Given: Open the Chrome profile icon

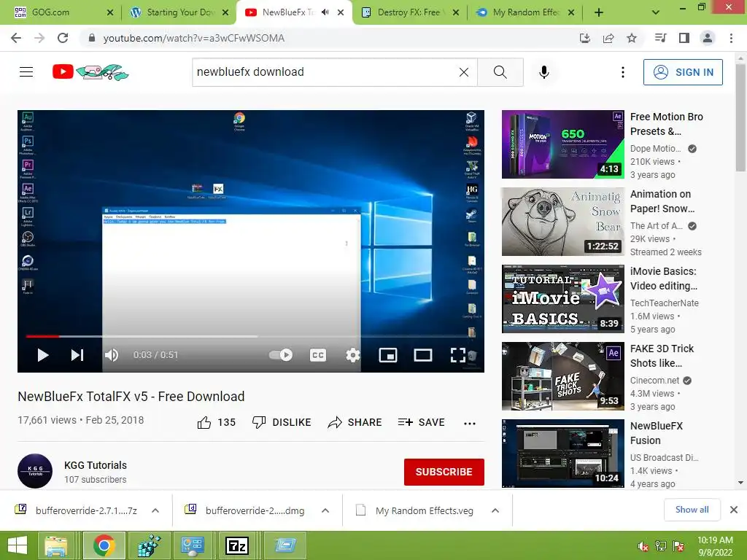Looking at the screenshot, I should coord(708,38).
